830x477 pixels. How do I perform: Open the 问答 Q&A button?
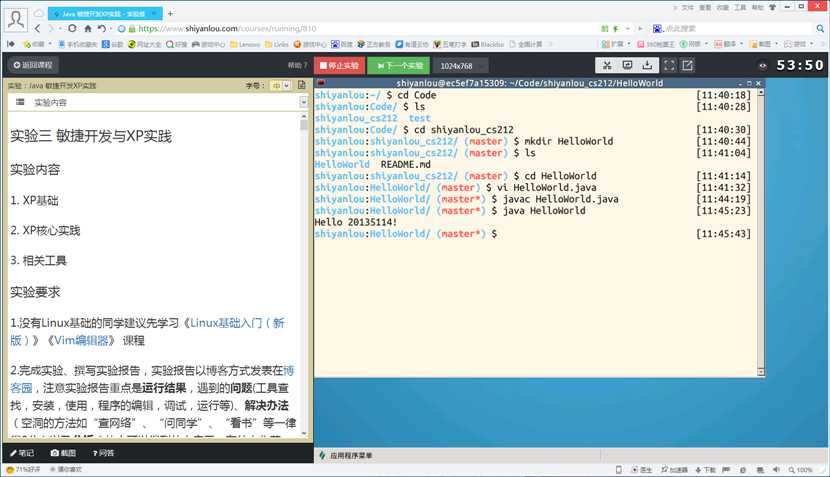point(103,453)
